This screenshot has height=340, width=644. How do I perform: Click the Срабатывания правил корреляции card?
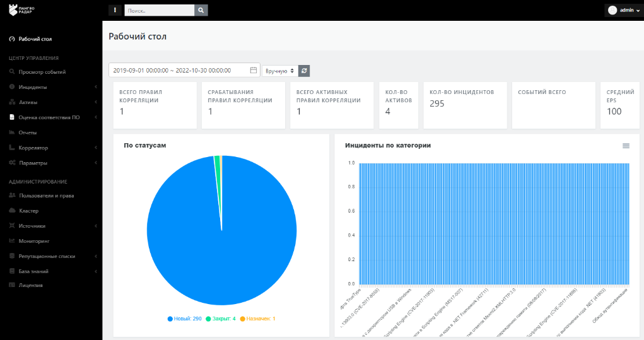coord(243,105)
